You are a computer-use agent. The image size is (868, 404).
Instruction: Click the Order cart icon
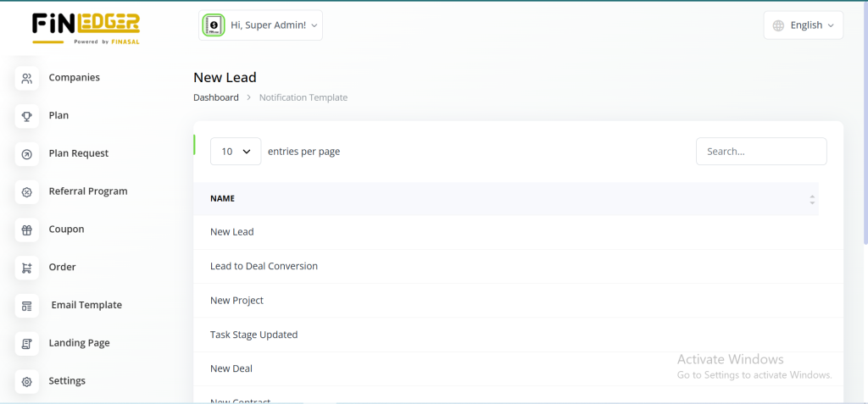[27, 268]
